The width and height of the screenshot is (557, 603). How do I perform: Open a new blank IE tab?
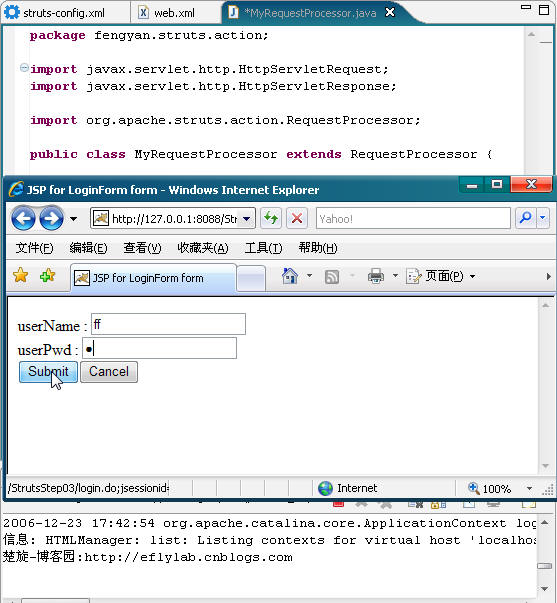(251, 278)
